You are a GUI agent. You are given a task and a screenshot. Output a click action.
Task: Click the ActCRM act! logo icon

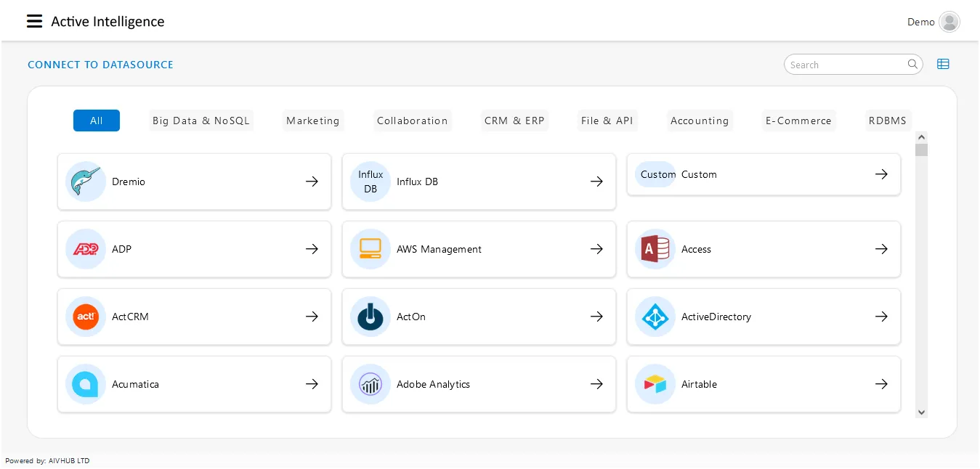tap(86, 317)
